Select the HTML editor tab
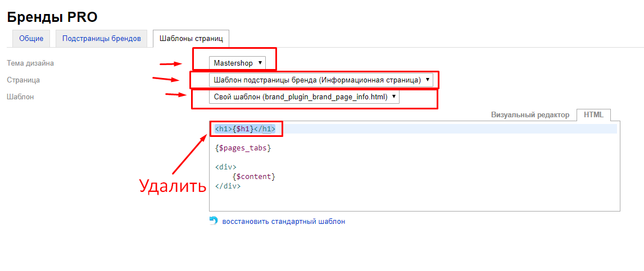This screenshot has height=271, width=644. [593, 114]
